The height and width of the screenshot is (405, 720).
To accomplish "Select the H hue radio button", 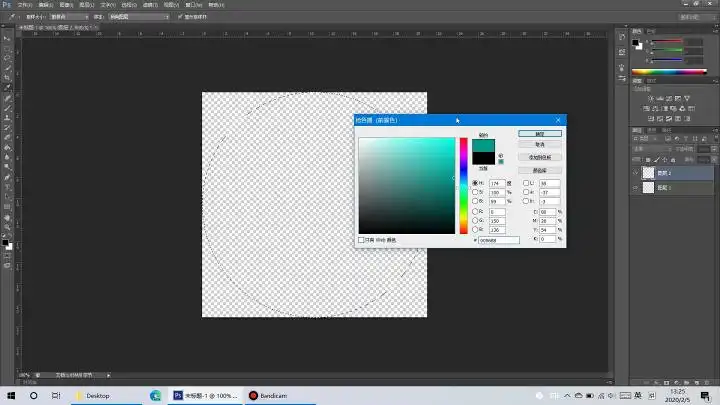I will click(x=475, y=184).
